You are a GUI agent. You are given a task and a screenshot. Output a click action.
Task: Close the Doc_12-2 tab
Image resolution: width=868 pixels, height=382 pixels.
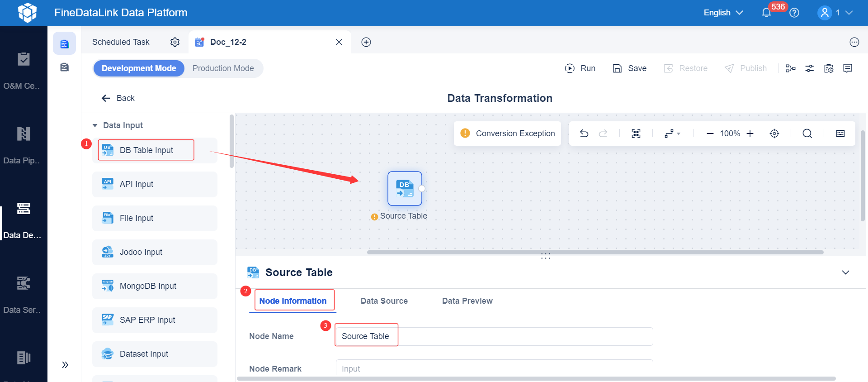(339, 42)
